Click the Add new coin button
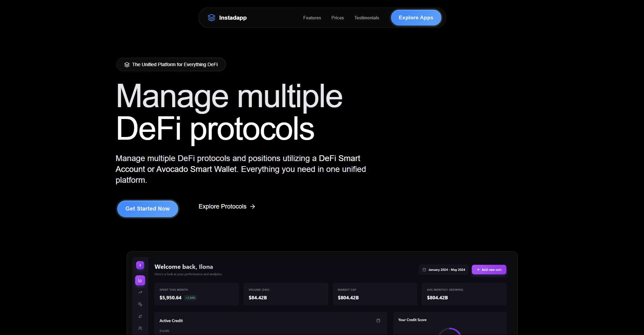The image size is (644, 335). click(x=489, y=270)
